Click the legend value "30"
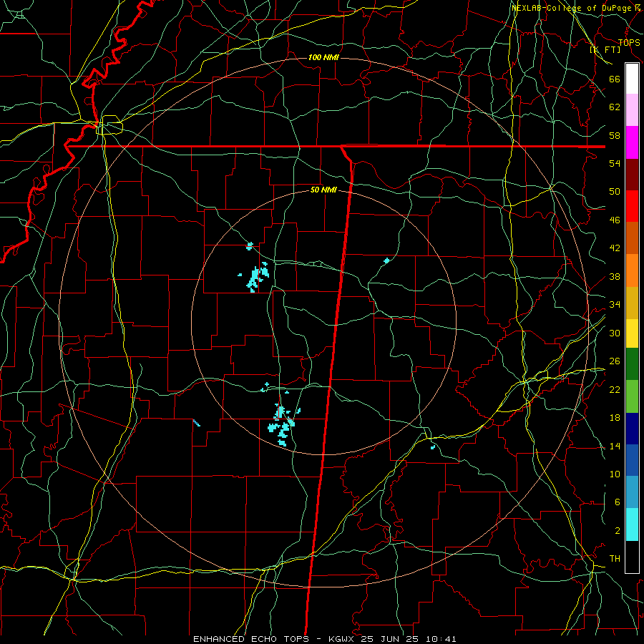Image resolution: width=644 pixels, height=644 pixels. click(615, 333)
